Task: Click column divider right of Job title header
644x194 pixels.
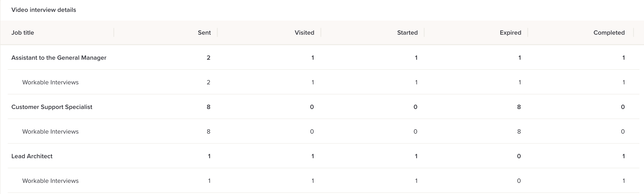Action: coord(114,33)
